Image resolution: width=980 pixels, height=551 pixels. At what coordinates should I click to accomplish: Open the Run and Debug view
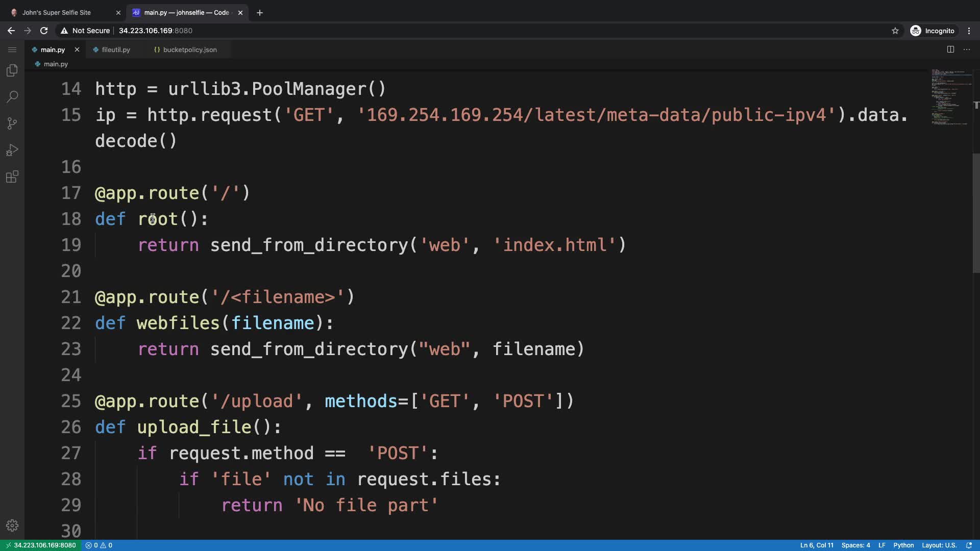12,150
